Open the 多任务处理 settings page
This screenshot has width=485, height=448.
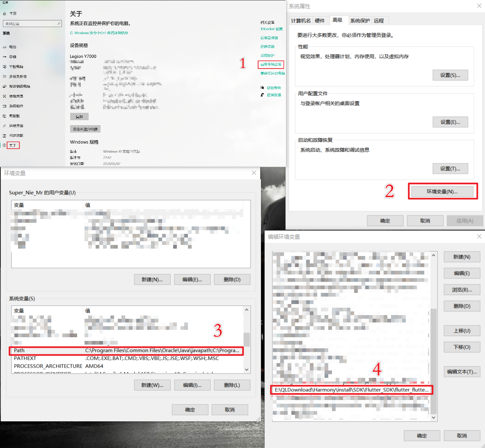coord(18,77)
